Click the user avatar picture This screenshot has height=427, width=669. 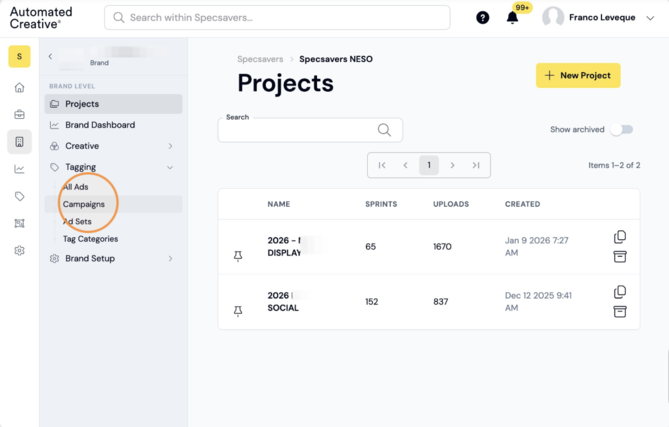[x=553, y=17]
